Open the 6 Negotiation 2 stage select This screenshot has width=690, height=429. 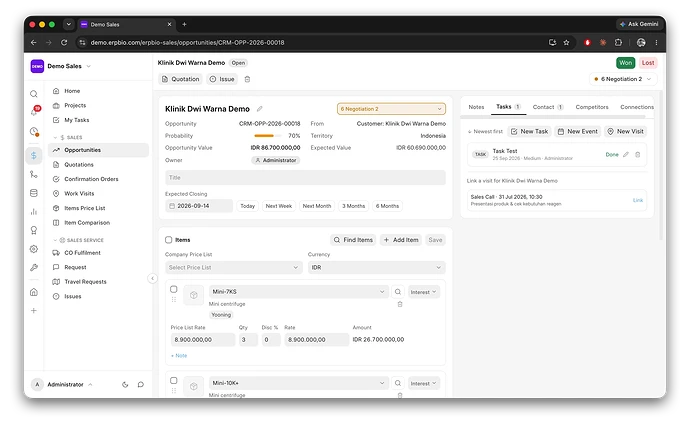pos(391,109)
